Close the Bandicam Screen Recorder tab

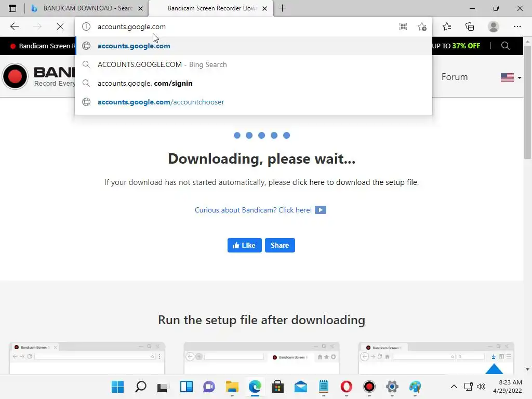click(x=264, y=8)
